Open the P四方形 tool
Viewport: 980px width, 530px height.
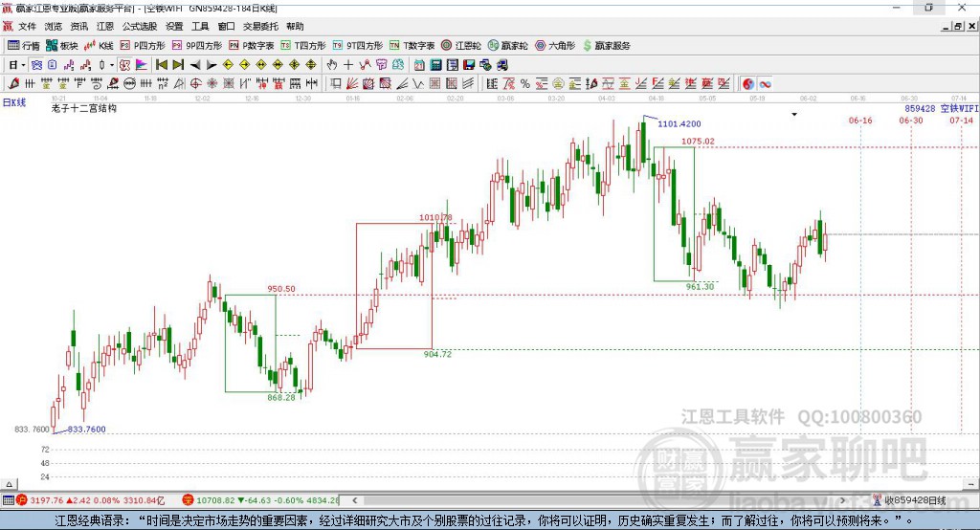143,46
